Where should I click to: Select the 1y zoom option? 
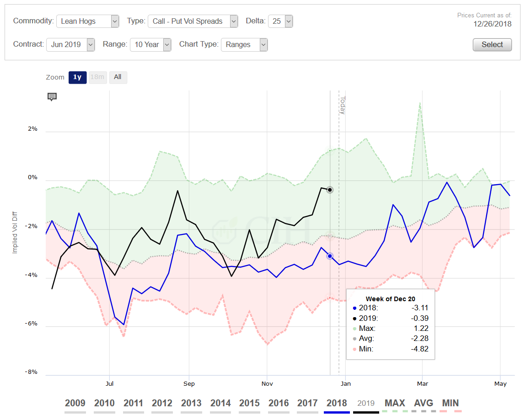[x=77, y=77]
